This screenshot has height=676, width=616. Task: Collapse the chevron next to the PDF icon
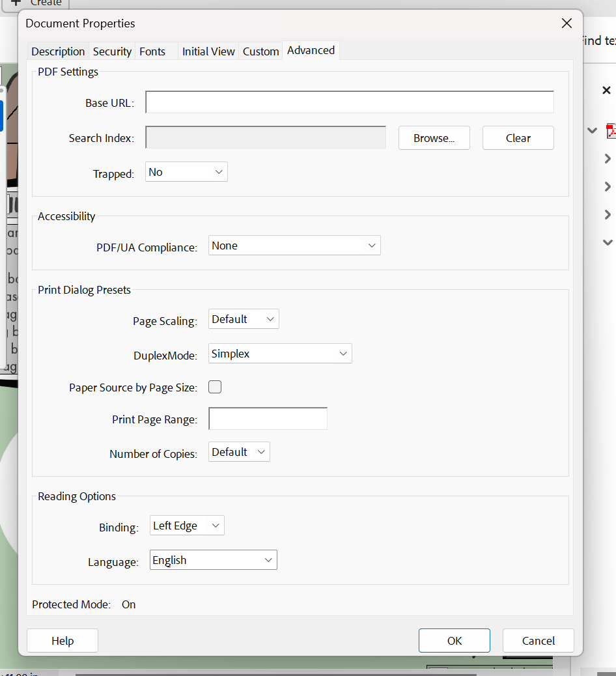coord(592,130)
